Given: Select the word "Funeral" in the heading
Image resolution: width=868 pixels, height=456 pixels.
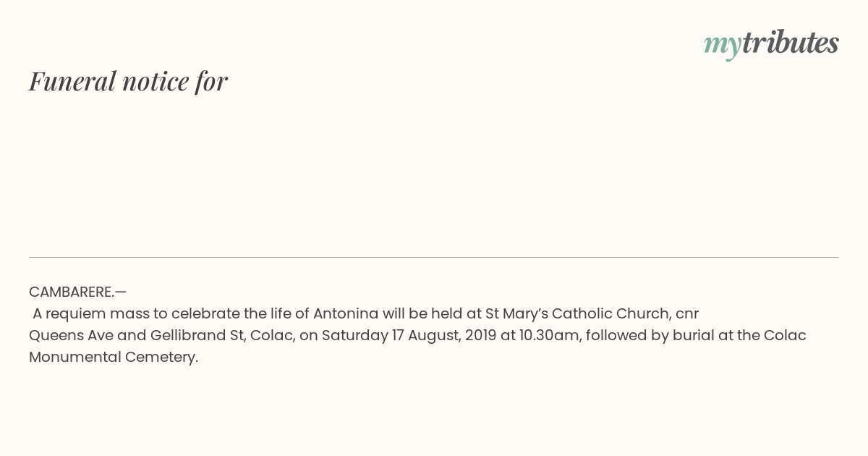Looking at the screenshot, I should click(x=72, y=81).
